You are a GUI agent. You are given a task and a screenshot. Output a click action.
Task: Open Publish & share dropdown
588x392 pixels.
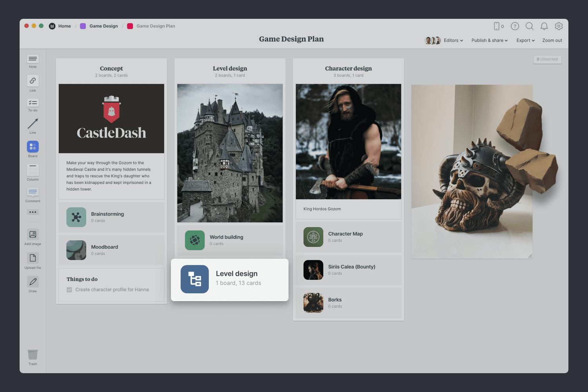coord(489,40)
